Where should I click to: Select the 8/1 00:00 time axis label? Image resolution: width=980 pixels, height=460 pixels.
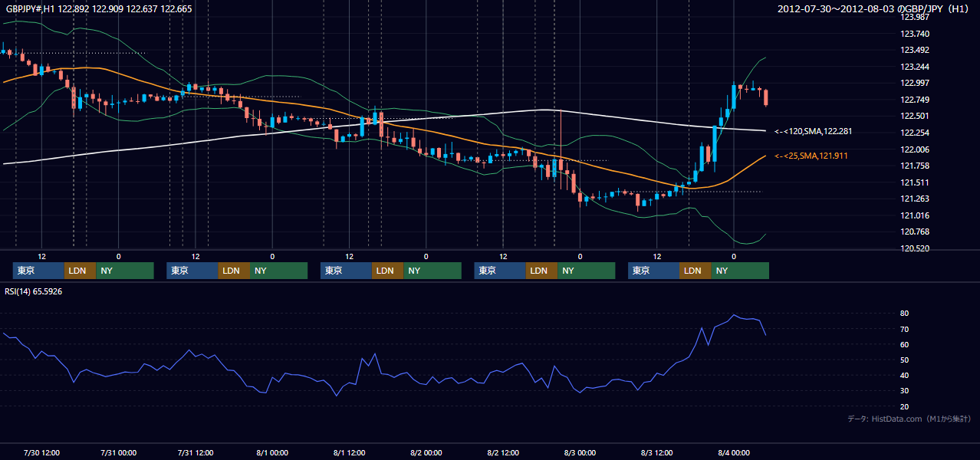pyautogui.click(x=272, y=452)
